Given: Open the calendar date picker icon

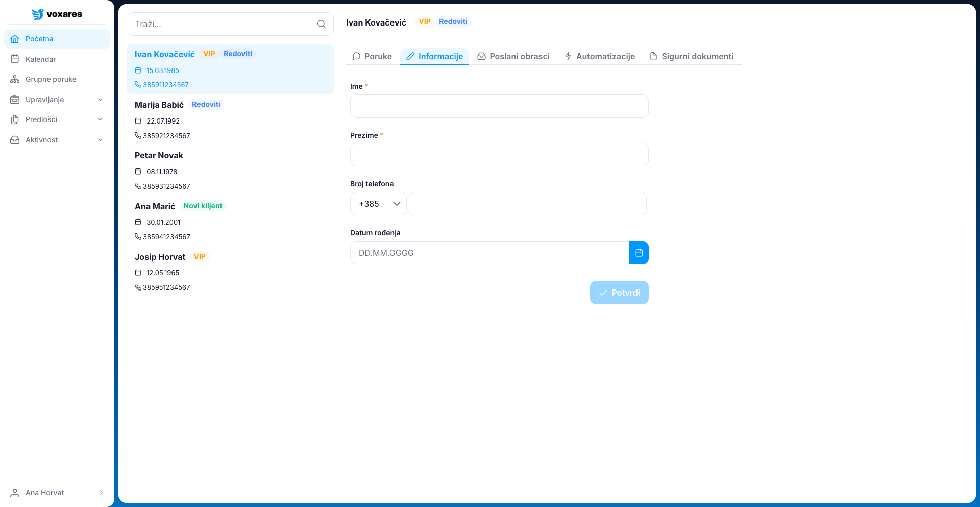Looking at the screenshot, I should coord(639,253).
